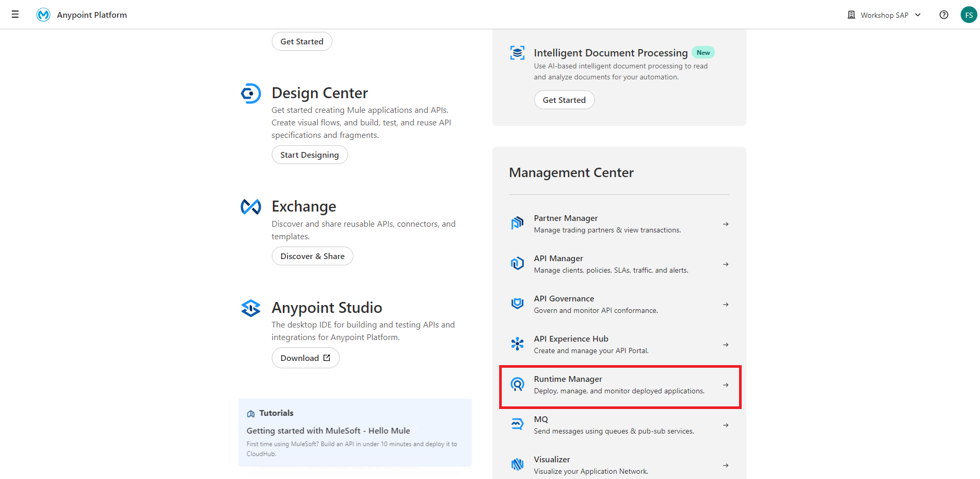Click the New badge beside Intelligent Document Processing
Viewport: 980px width, 479px height.
[x=703, y=52]
